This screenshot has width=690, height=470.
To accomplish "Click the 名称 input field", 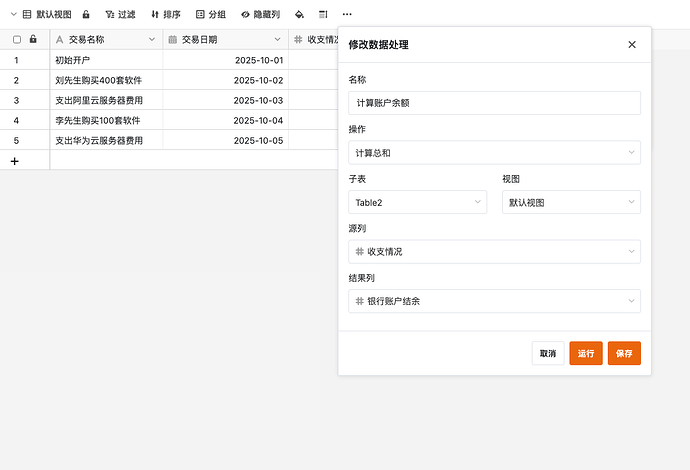I will click(x=494, y=103).
